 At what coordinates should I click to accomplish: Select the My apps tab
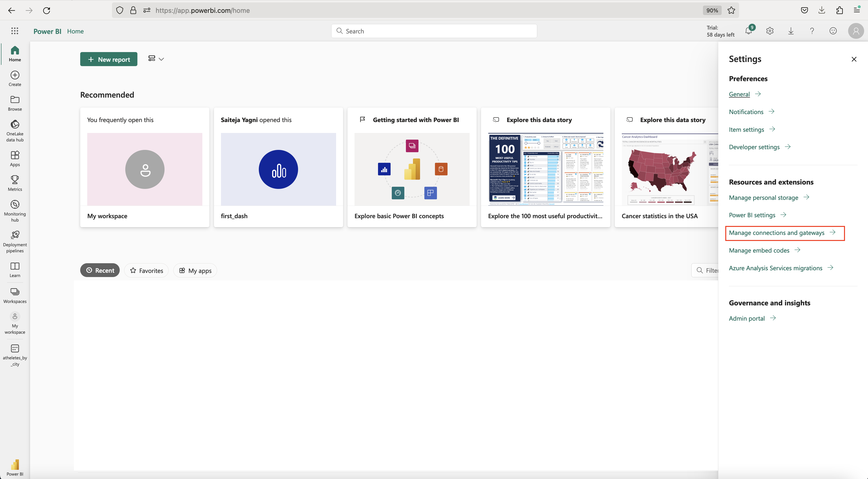[x=195, y=270]
